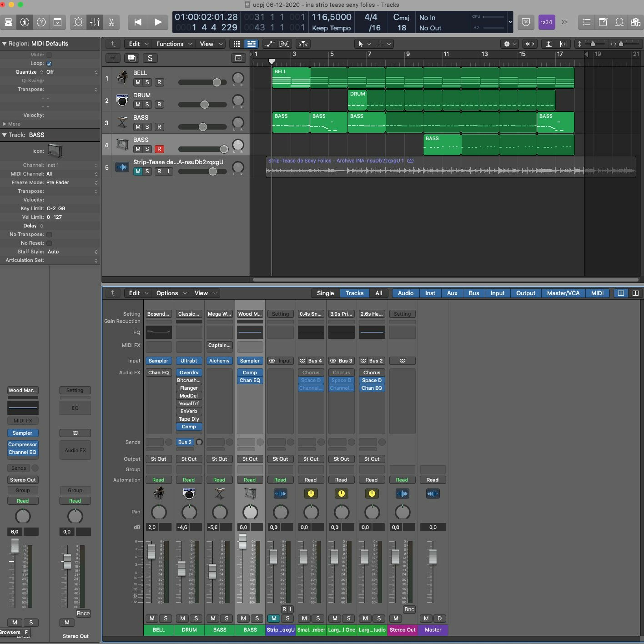Image resolution: width=644 pixels, height=644 pixels.
Task: Mute the BELL track in the header
Action: tap(138, 82)
